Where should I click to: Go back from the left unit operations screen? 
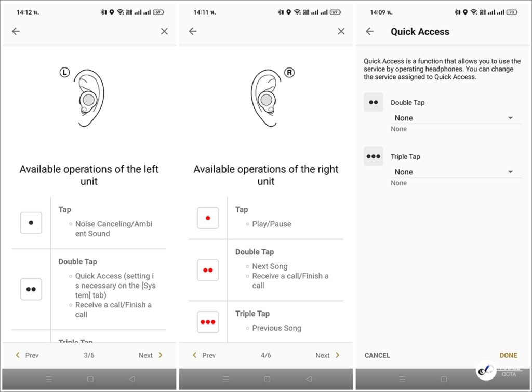(x=16, y=31)
